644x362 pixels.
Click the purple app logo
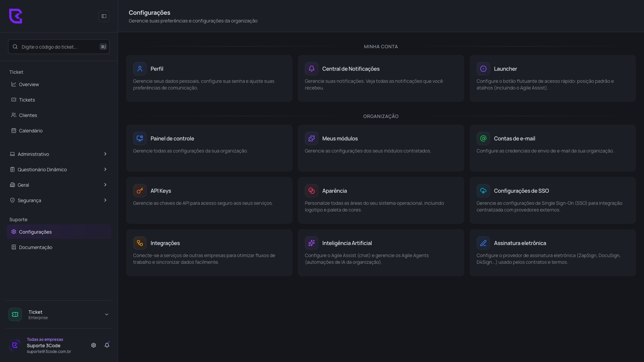click(15, 16)
